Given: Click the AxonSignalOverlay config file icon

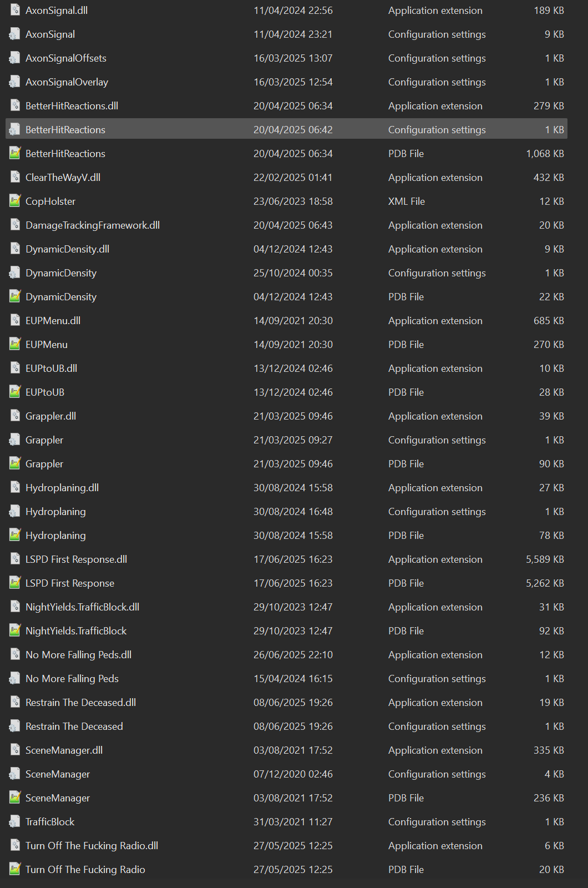Looking at the screenshot, I should (15, 82).
